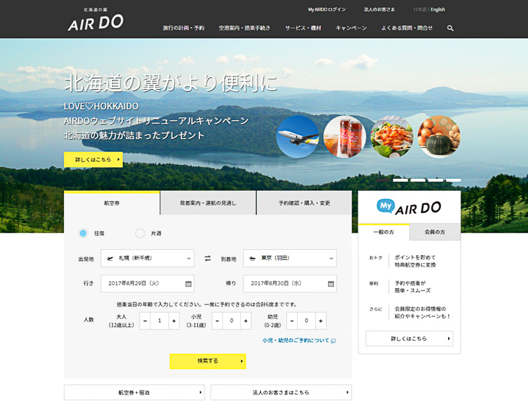Click the yellow 検索する search button
Viewport: 528px width, 420px height.
pos(208,361)
